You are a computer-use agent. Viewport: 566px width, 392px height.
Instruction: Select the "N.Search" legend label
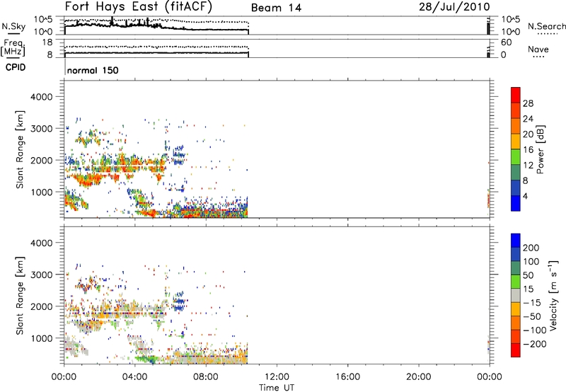(546, 26)
